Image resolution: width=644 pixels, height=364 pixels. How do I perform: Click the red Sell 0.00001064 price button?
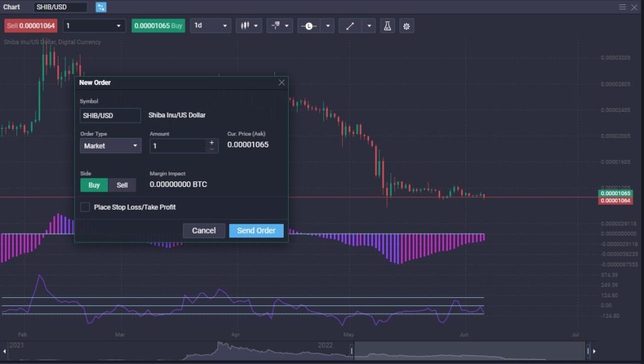(x=31, y=26)
